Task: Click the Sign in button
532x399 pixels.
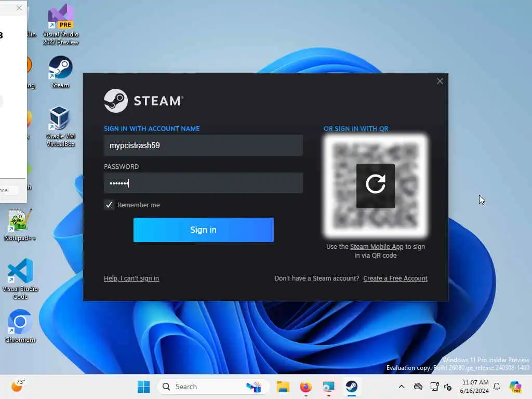Action: [x=203, y=230]
